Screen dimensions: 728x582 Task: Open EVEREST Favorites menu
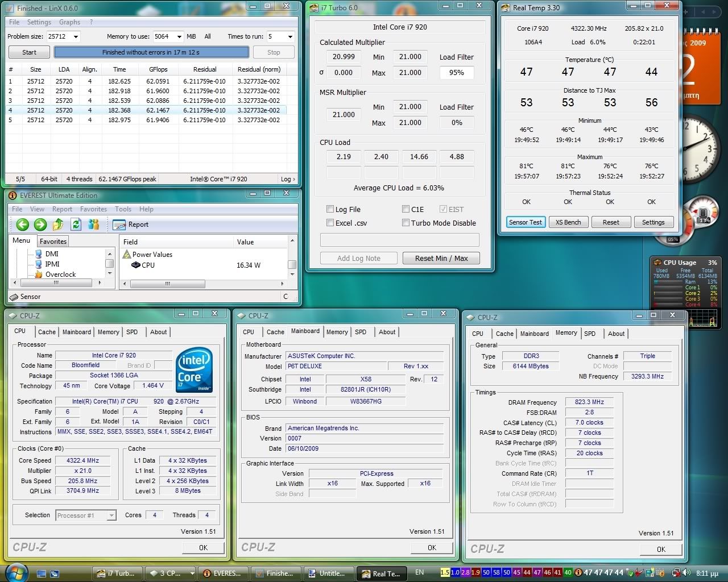pyautogui.click(x=93, y=209)
